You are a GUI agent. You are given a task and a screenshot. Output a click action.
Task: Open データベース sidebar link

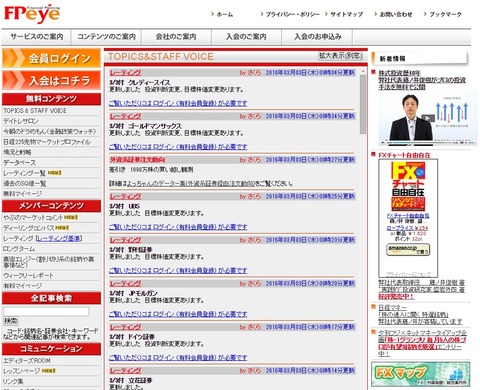pos(19,163)
